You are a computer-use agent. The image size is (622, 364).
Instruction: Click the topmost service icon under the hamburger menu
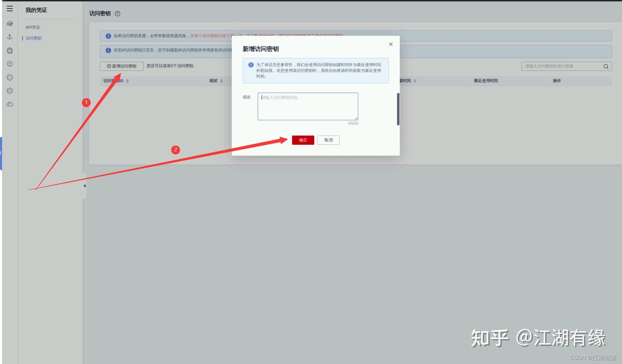pyautogui.click(x=10, y=23)
